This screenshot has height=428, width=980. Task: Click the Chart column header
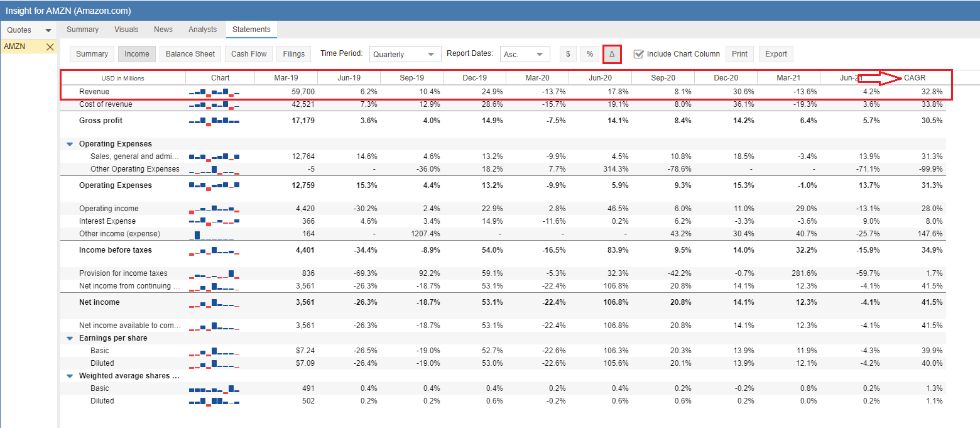[x=220, y=78]
